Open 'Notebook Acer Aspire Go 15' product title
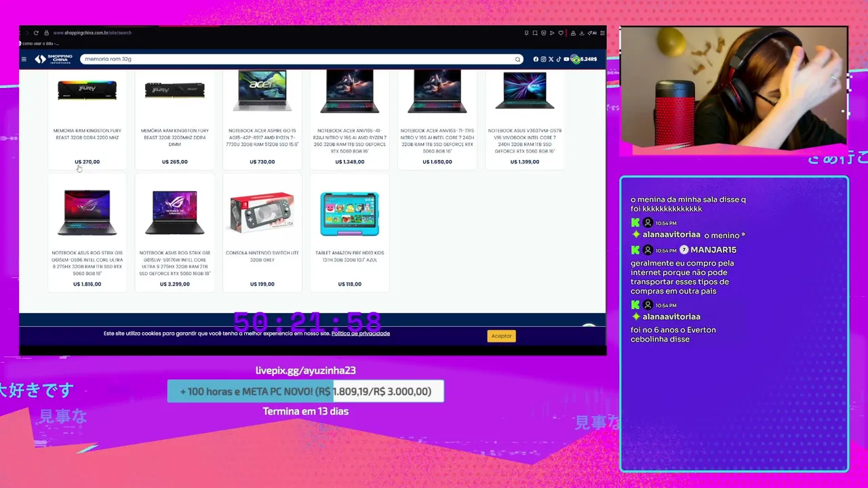868x488 pixels. [x=262, y=138]
